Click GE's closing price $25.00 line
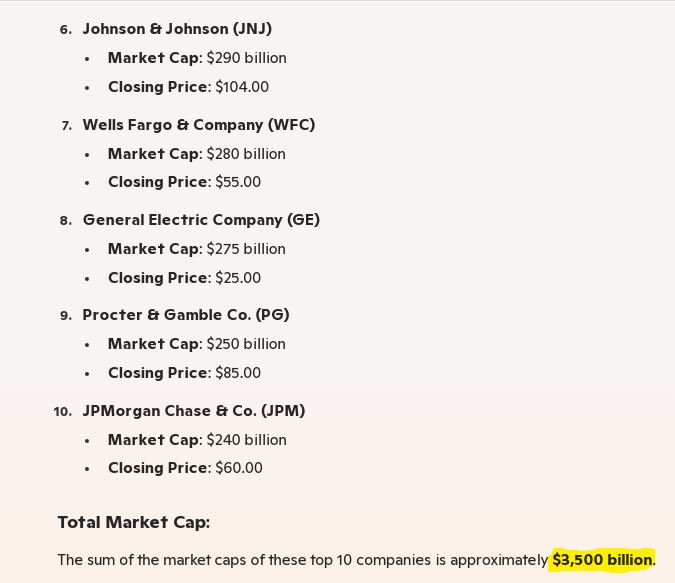 (184, 278)
